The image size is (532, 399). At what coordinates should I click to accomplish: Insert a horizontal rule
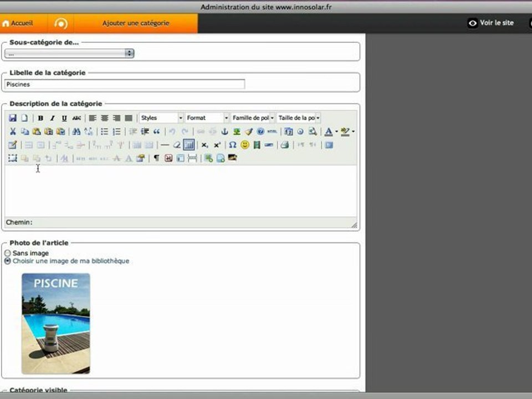[x=165, y=145]
